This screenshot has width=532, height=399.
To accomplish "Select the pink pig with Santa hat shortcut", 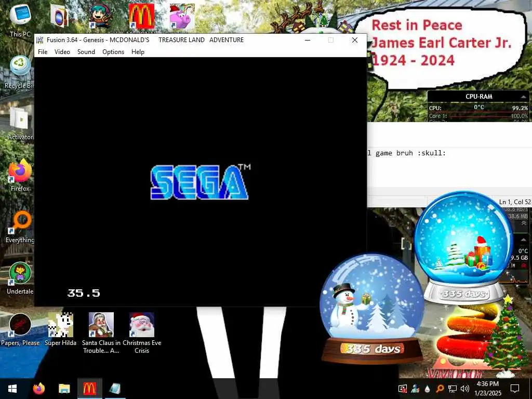I will point(182,16).
